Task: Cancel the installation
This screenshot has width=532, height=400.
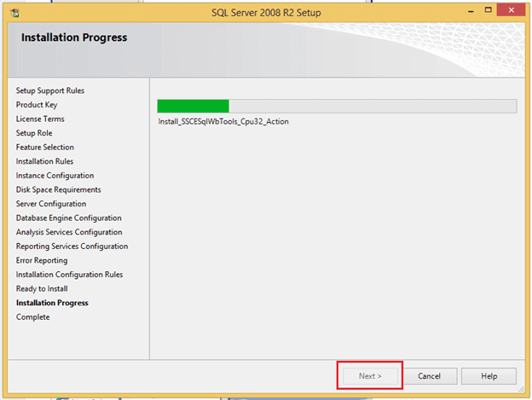Action: tap(429, 376)
